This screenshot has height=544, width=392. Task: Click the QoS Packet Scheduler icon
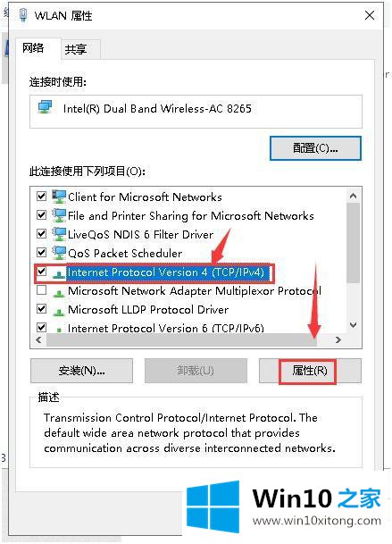(59, 253)
